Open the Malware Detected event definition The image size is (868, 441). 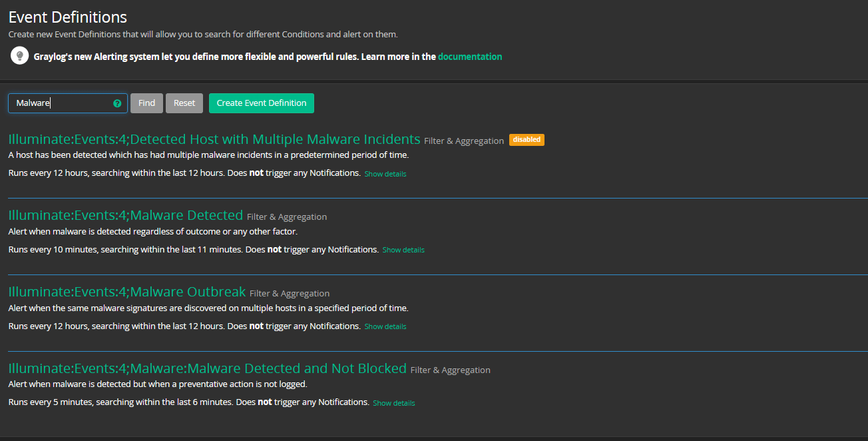[126, 215]
